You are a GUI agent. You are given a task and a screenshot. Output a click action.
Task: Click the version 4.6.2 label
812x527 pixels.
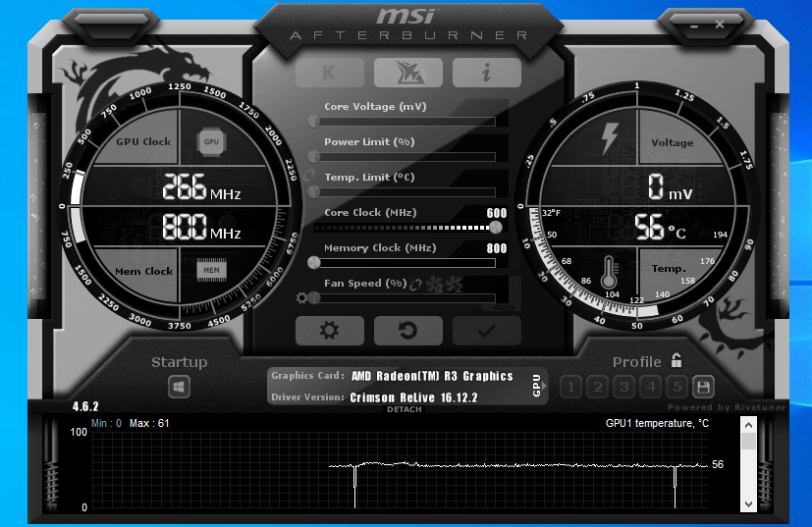pos(85,406)
